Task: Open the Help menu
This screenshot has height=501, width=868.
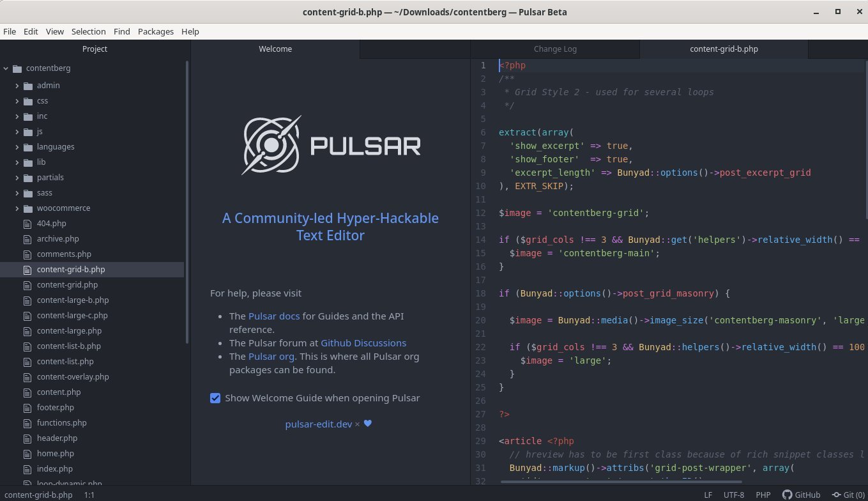Action: [x=190, y=31]
